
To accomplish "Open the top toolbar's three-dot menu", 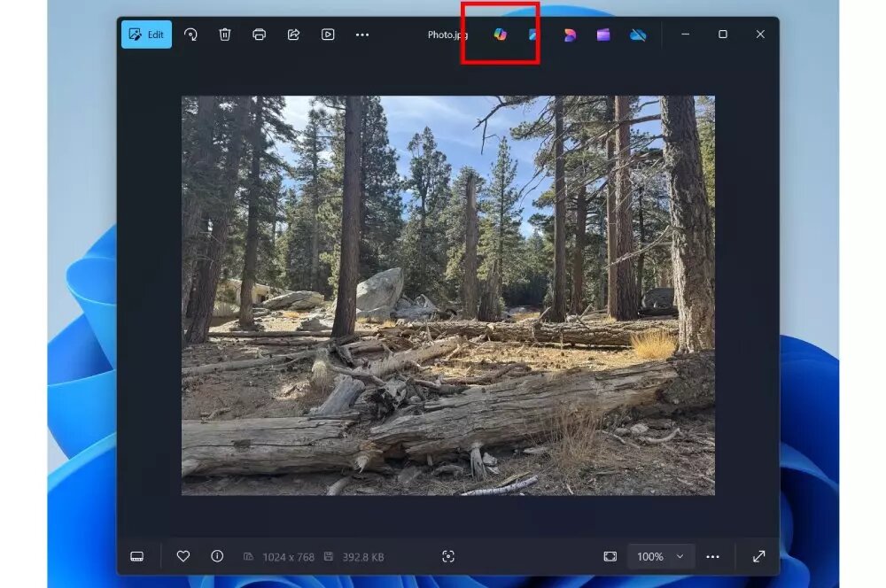I will click(x=362, y=35).
